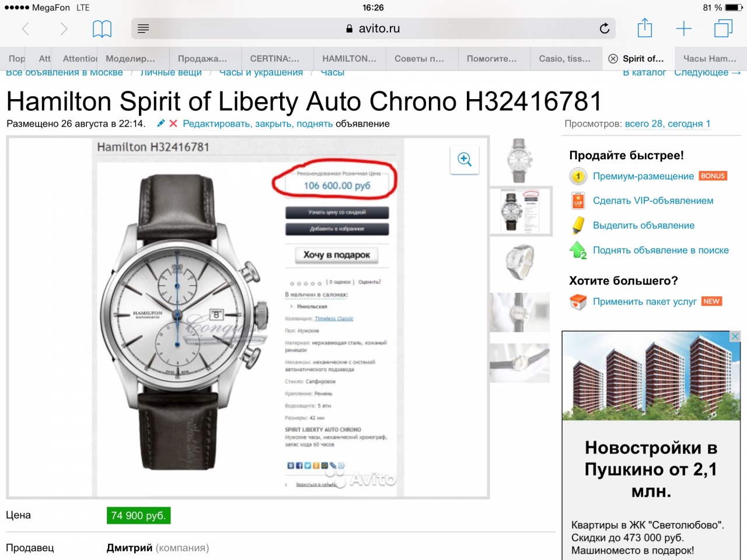Click Премиум-размещение link
Image resolution: width=747 pixels, height=560 pixels.
643,176
